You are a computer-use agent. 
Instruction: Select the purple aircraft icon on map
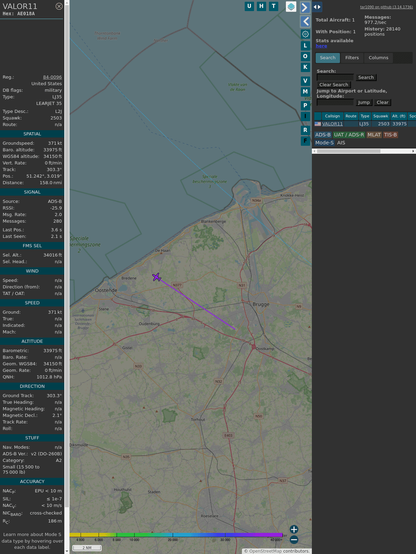(x=157, y=277)
